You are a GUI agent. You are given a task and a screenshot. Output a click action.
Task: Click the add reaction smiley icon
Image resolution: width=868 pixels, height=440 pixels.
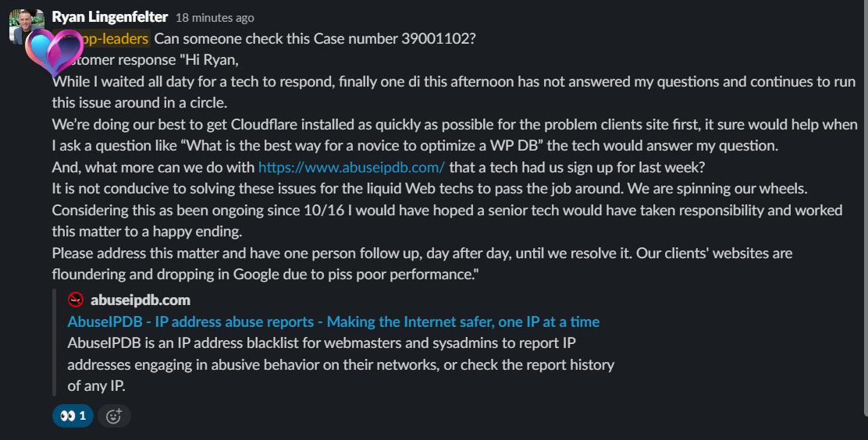114,416
